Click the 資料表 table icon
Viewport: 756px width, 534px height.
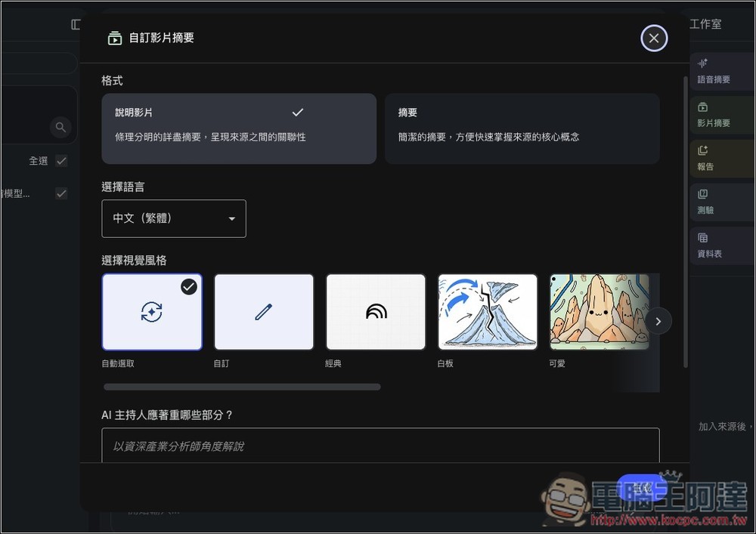(702, 237)
